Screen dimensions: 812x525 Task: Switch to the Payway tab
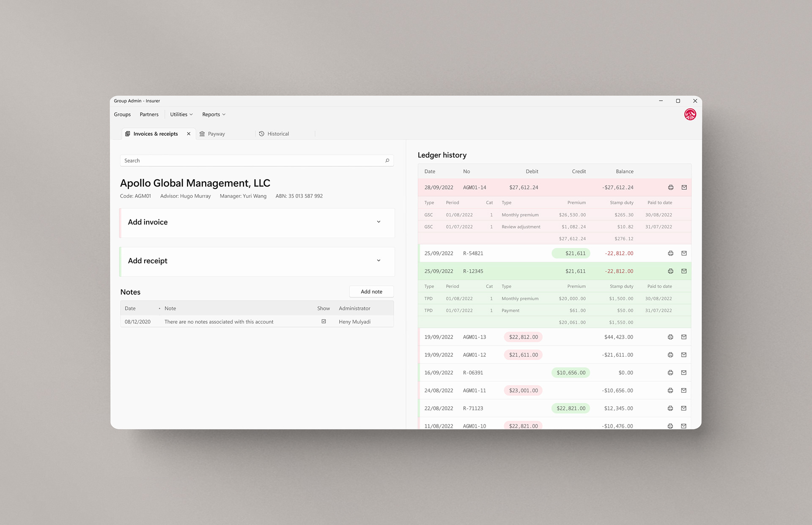pyautogui.click(x=216, y=134)
